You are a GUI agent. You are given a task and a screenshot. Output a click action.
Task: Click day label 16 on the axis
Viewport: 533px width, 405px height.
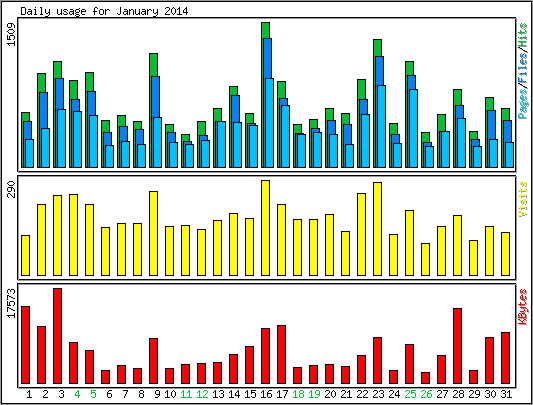click(266, 394)
